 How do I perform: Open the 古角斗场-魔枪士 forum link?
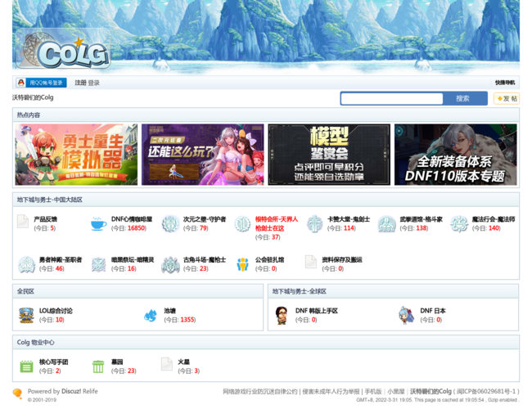point(205,260)
